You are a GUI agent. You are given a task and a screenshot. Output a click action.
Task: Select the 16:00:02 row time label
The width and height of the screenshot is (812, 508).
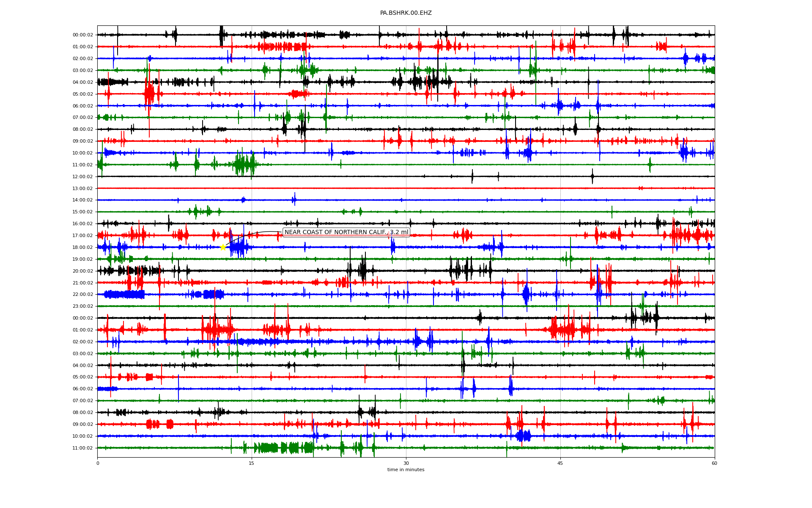[82, 224]
